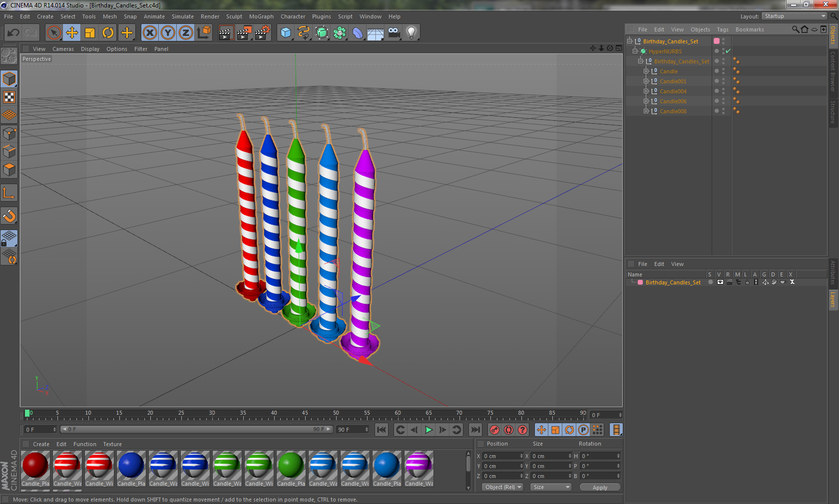Toggle X axis lock
The height and width of the screenshot is (504, 839).
coord(150,33)
